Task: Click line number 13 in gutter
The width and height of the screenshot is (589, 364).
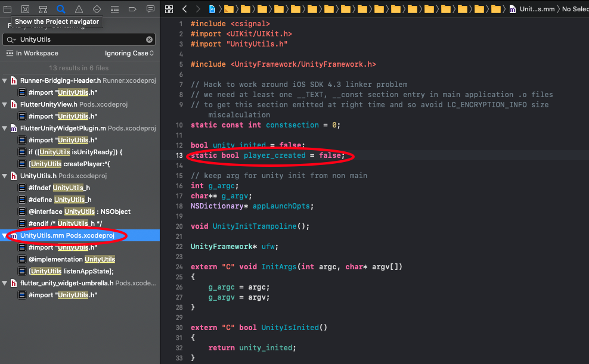Action: point(179,155)
